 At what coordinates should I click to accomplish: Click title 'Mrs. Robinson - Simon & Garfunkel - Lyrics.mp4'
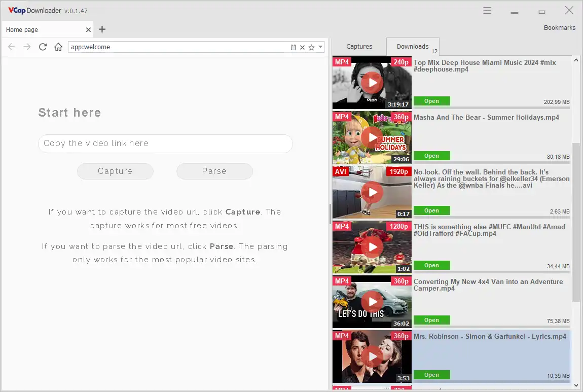click(x=490, y=337)
